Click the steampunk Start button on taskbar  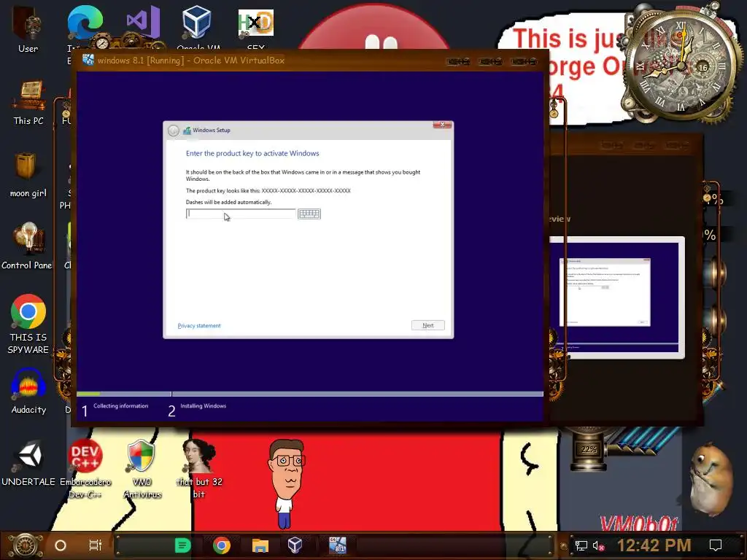coord(25,545)
